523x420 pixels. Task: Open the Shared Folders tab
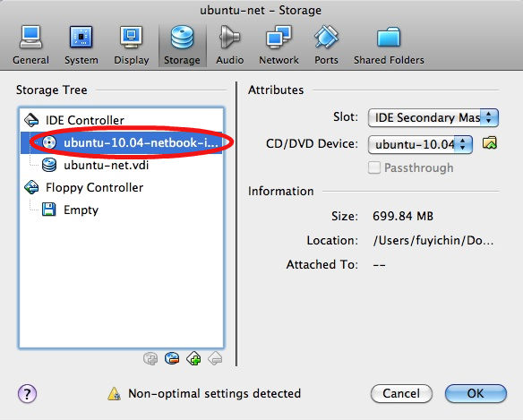pyautogui.click(x=389, y=45)
